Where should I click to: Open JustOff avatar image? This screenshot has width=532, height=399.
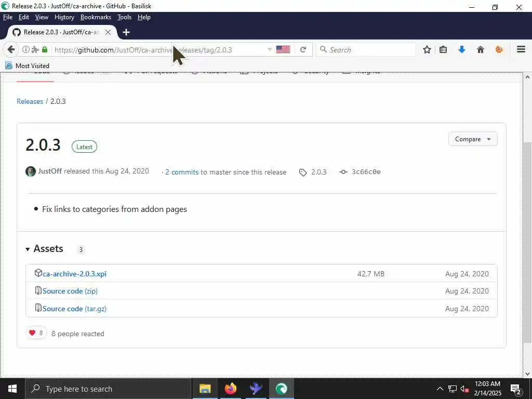pos(31,171)
